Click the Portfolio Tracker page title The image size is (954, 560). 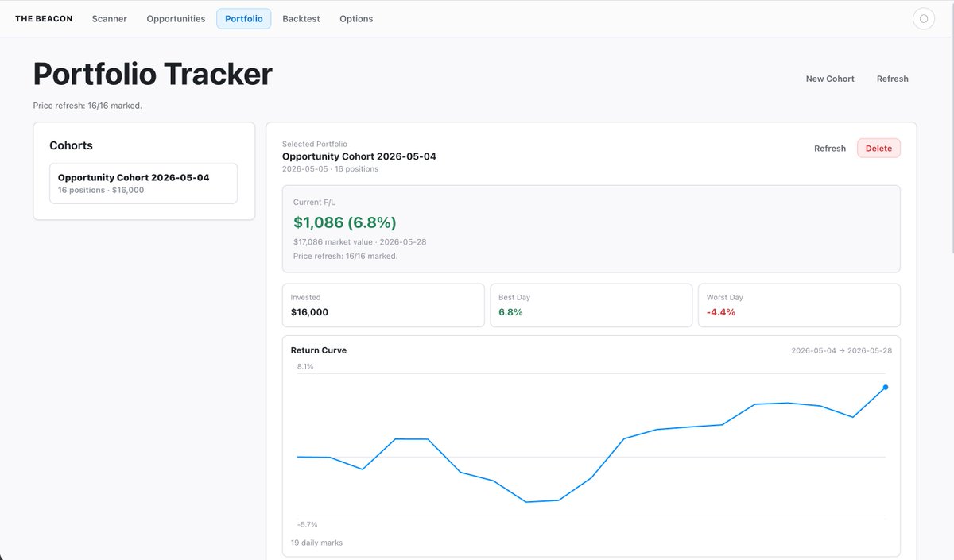click(x=153, y=74)
